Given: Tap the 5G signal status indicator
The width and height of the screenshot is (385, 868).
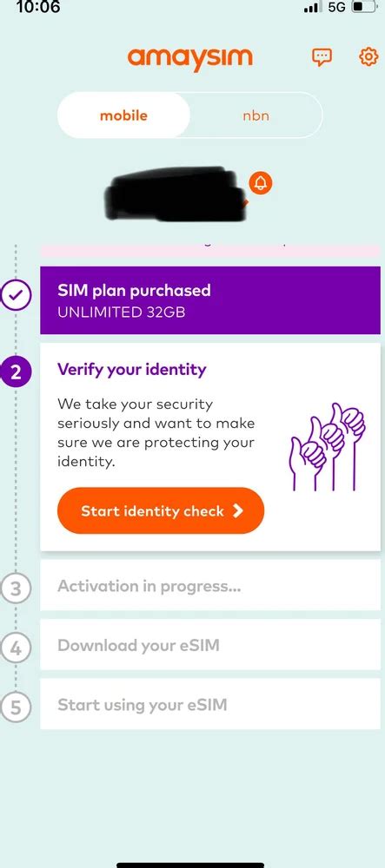Looking at the screenshot, I should 337,7.
